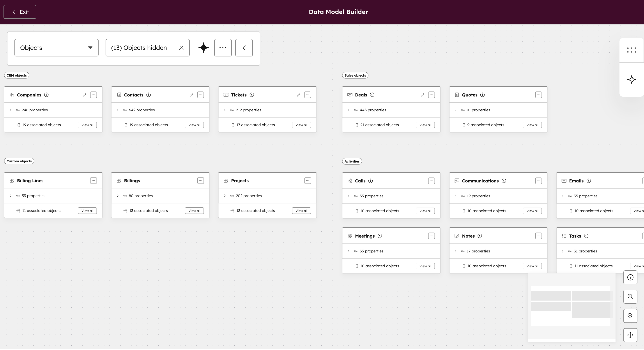
Task: Clear the Objects hidden filter
Action: [x=181, y=48]
